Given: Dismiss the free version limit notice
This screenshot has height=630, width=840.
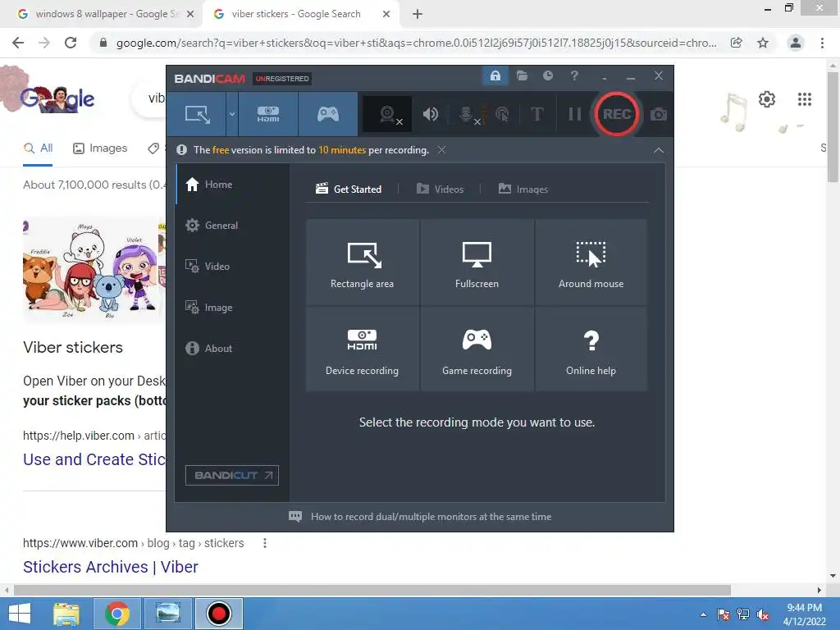Looking at the screenshot, I should click(441, 150).
